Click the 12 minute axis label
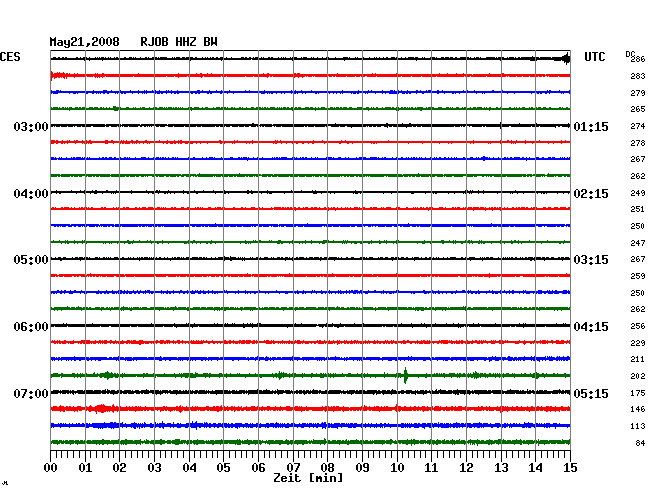 coord(466,467)
